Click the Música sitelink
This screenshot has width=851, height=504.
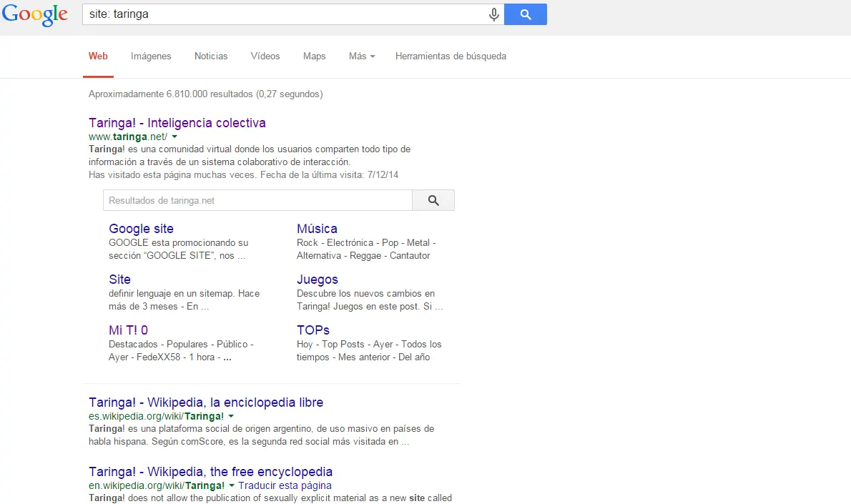[x=317, y=229]
